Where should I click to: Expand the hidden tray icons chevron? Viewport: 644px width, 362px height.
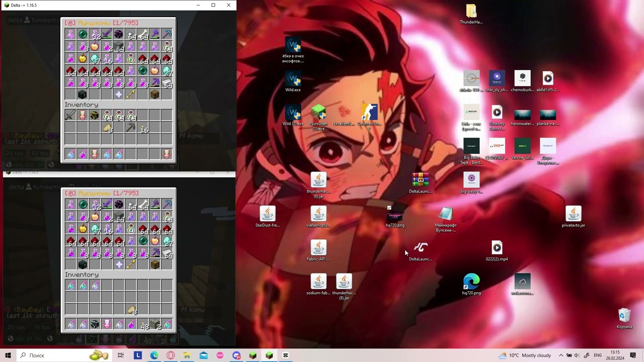point(561,355)
